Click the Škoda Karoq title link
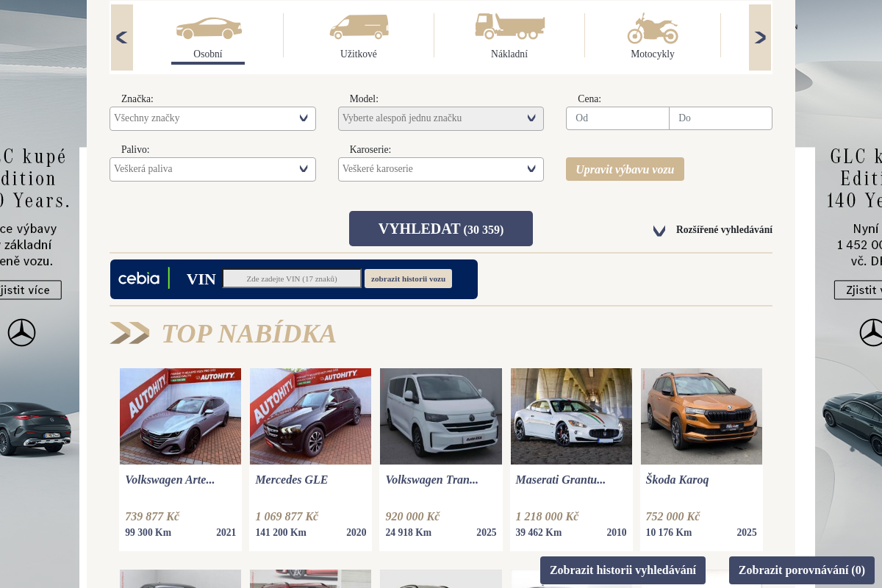Screen dimensions: 882x588 click(x=677, y=480)
